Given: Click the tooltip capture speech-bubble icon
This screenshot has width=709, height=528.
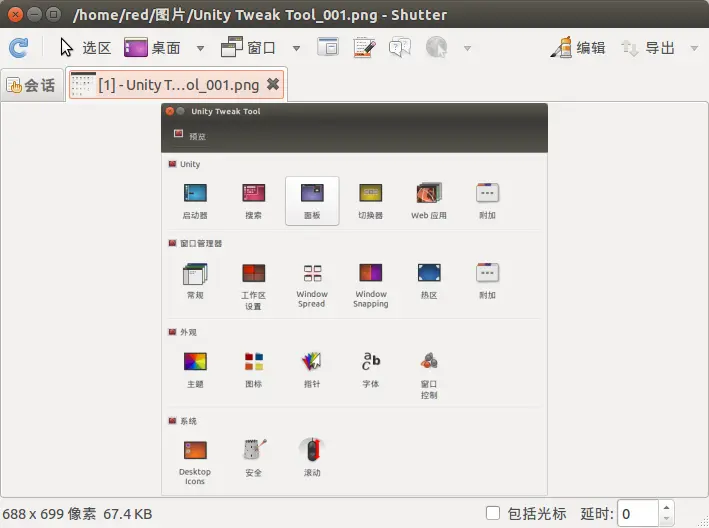Looking at the screenshot, I should coord(400,48).
